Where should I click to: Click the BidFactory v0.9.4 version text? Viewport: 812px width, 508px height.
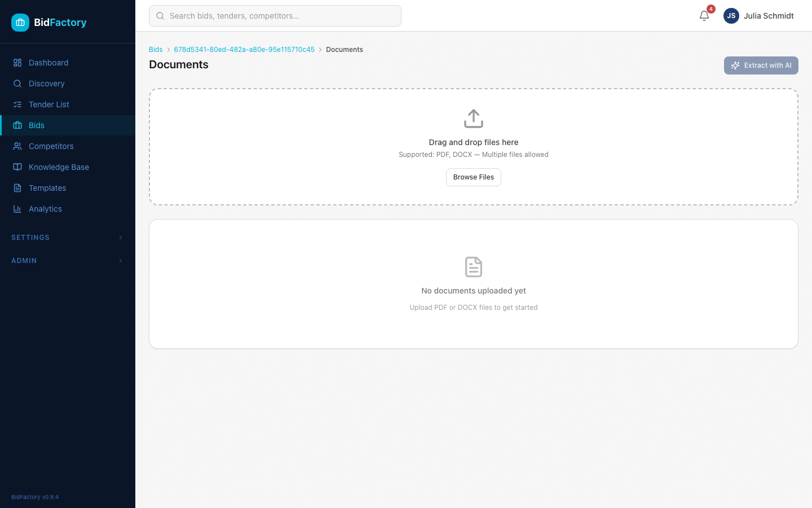35,497
